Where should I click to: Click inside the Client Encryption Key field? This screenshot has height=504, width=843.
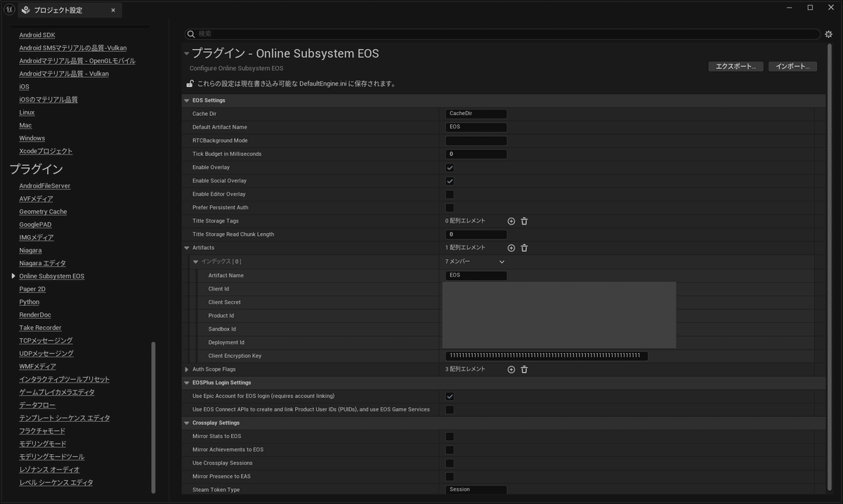546,355
